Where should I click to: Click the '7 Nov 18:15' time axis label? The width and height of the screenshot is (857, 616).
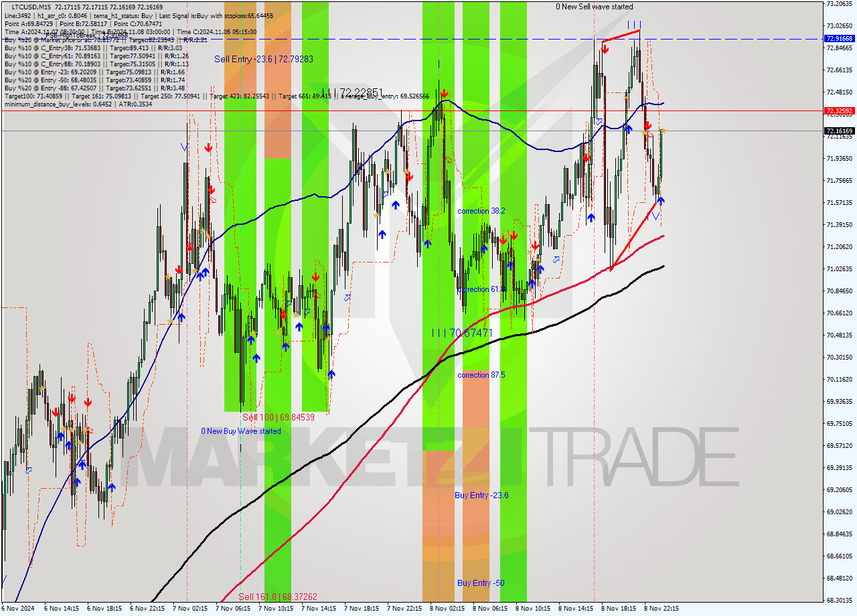click(x=362, y=609)
